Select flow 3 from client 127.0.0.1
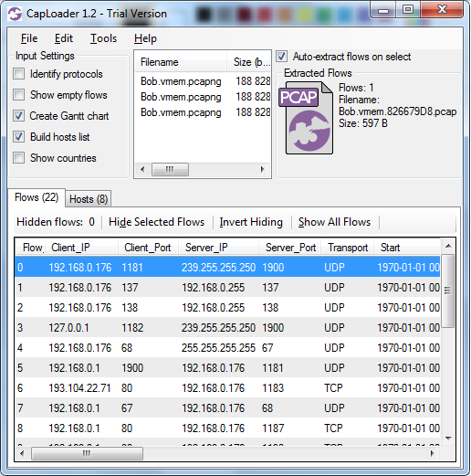This screenshot has width=471, height=476. click(227, 327)
